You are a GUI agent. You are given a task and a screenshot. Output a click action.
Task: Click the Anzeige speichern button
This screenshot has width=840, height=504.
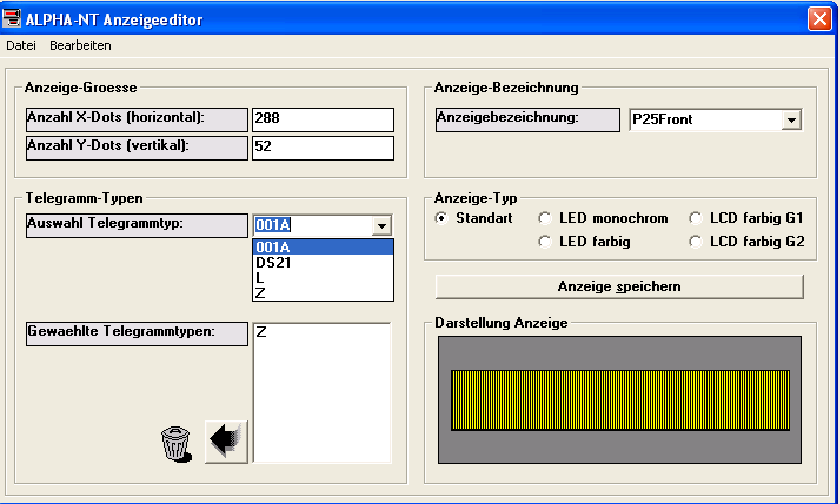point(619,287)
